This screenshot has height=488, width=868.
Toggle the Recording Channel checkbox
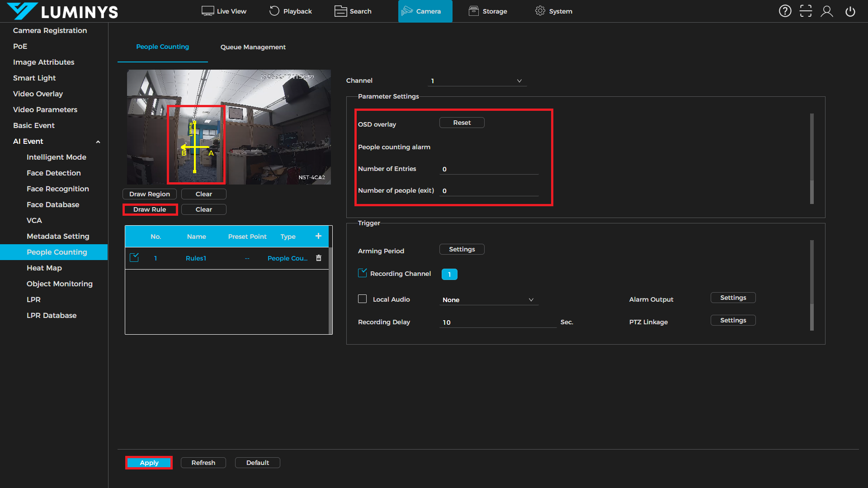(x=362, y=273)
